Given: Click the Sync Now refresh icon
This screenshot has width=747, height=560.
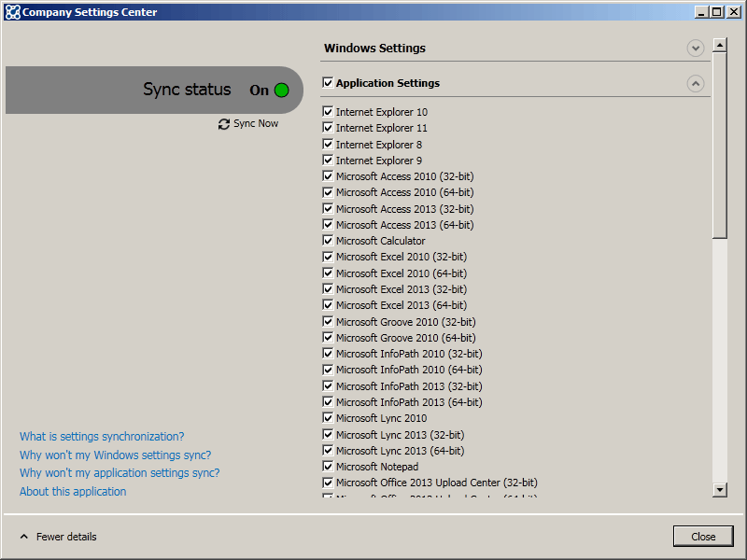Looking at the screenshot, I should point(224,124).
